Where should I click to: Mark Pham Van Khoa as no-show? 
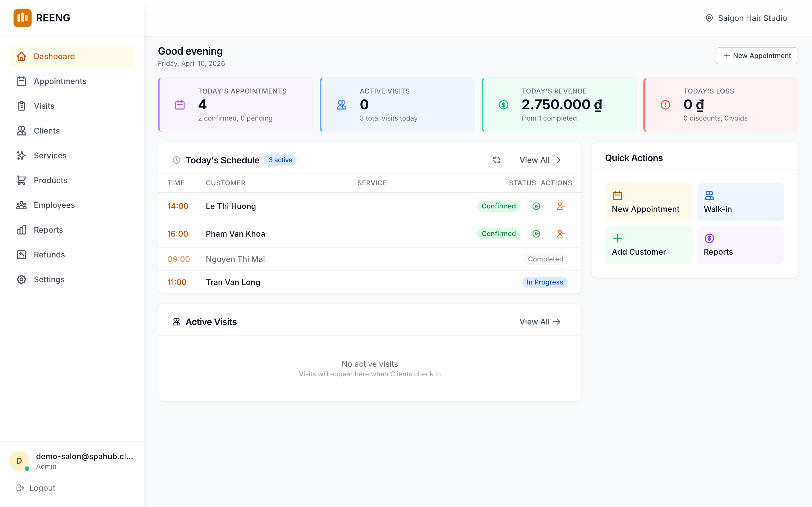tap(561, 234)
